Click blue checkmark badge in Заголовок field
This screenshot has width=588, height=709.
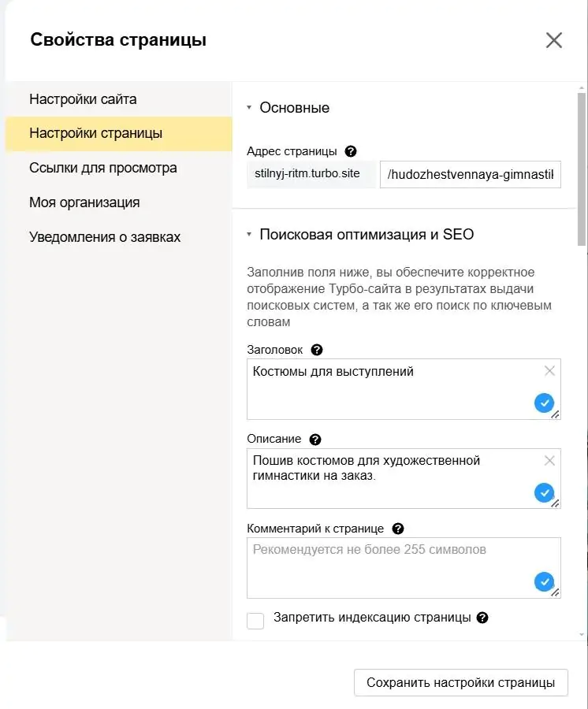click(x=544, y=403)
